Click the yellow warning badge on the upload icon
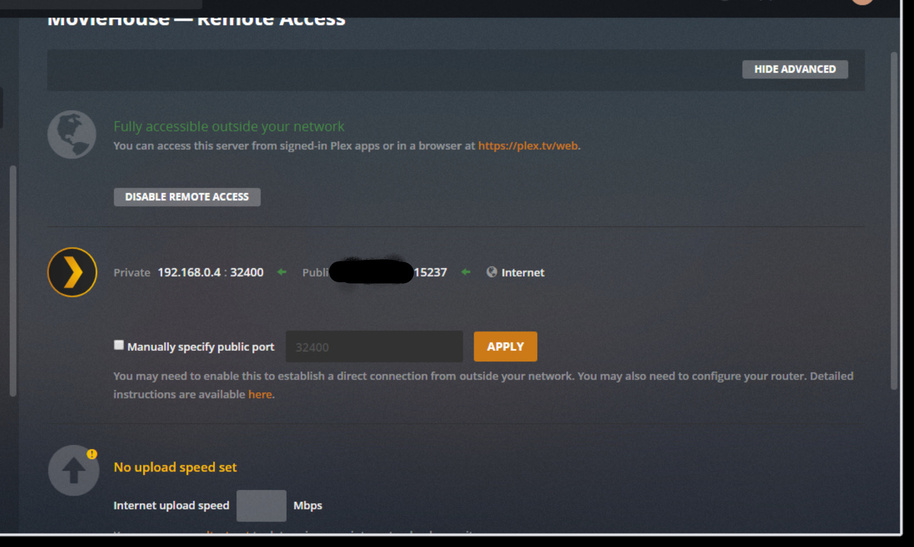This screenshot has height=547, width=914. pyautogui.click(x=92, y=454)
